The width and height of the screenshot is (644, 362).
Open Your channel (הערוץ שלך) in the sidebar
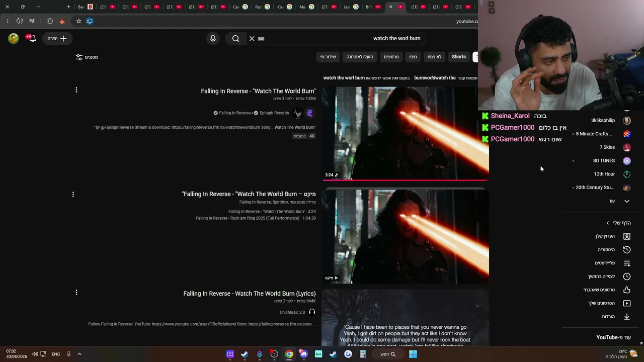[612, 236]
